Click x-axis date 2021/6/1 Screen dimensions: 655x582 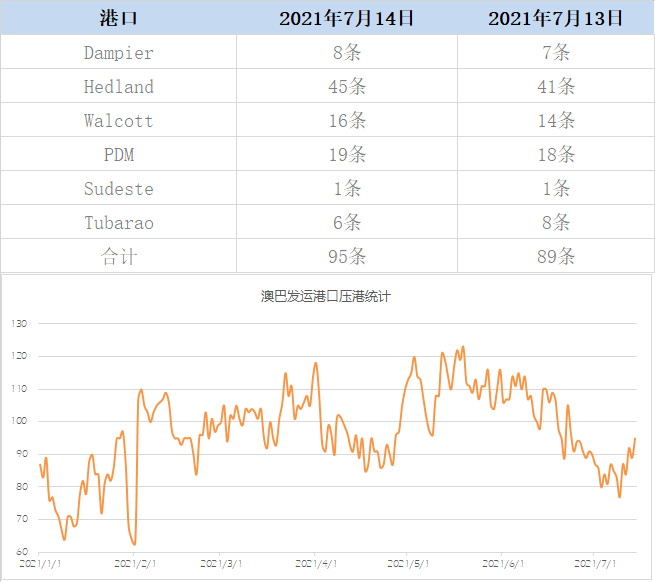(503, 564)
